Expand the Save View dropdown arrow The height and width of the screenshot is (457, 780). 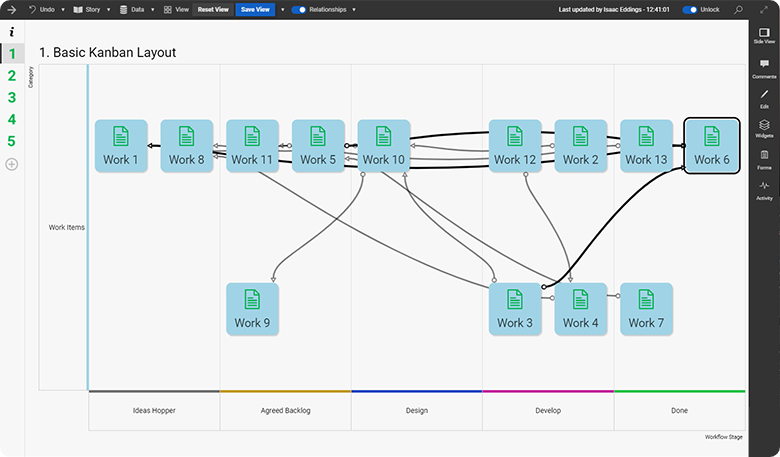click(283, 9)
